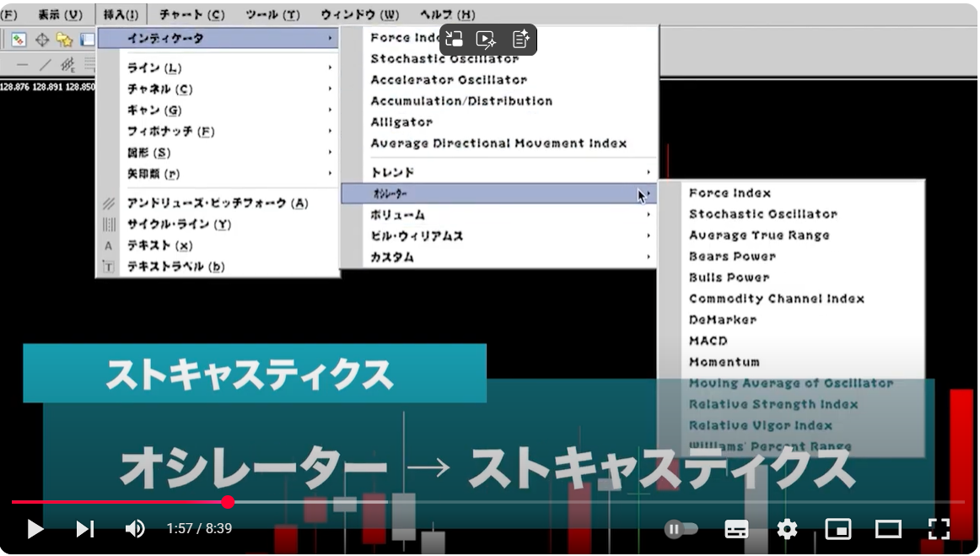The image size is (980, 556).
Task: Open the ヘルプ (H) menu
Action: click(448, 14)
